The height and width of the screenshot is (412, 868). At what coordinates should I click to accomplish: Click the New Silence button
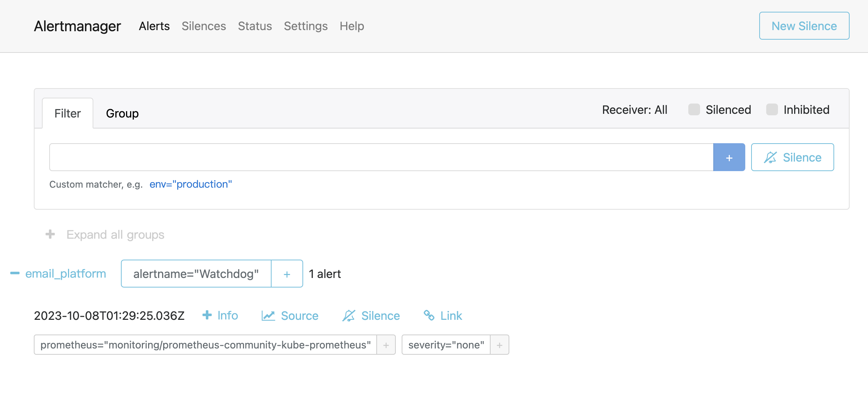(804, 26)
